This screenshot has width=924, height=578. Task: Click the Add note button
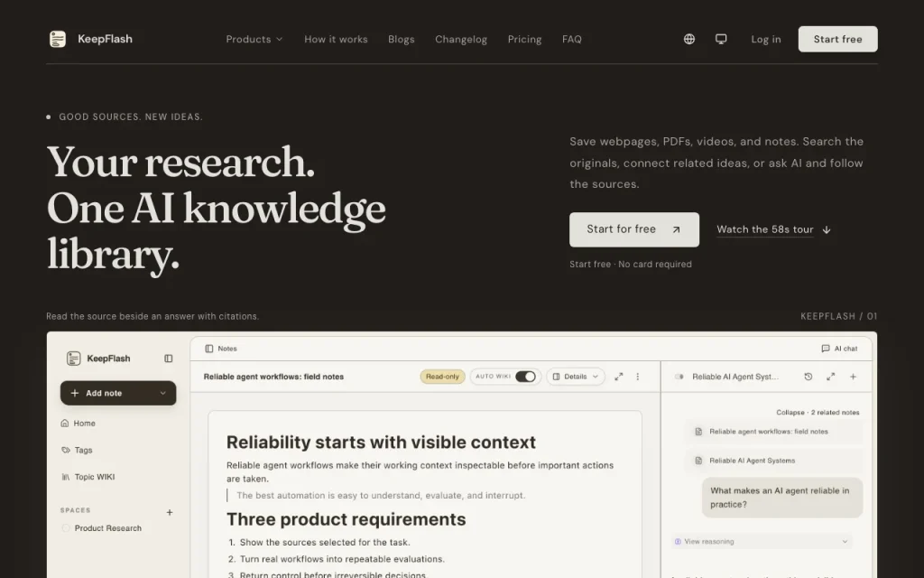pos(118,394)
